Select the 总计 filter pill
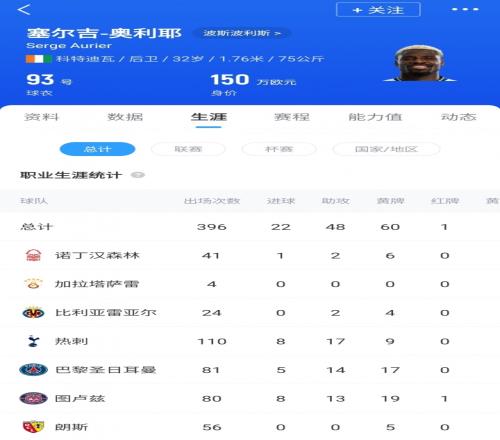This screenshot has height=440, width=500. click(97, 149)
